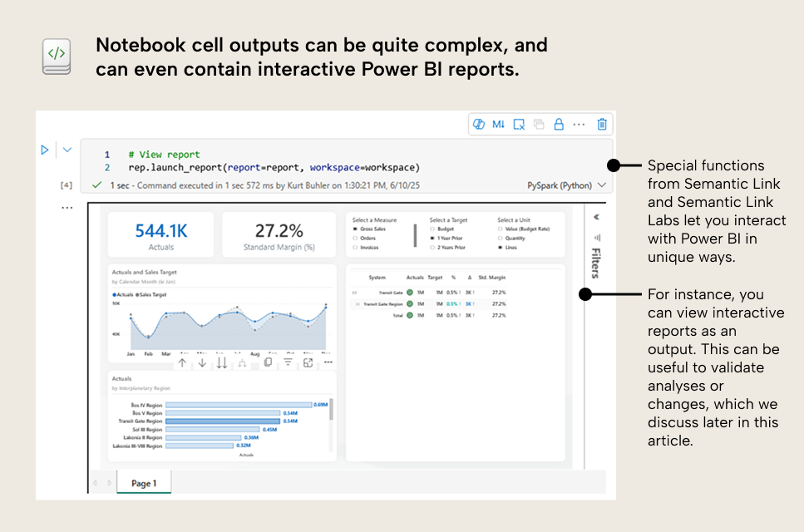Click the 544.1K Actuals card
804x532 pixels.
click(161, 234)
